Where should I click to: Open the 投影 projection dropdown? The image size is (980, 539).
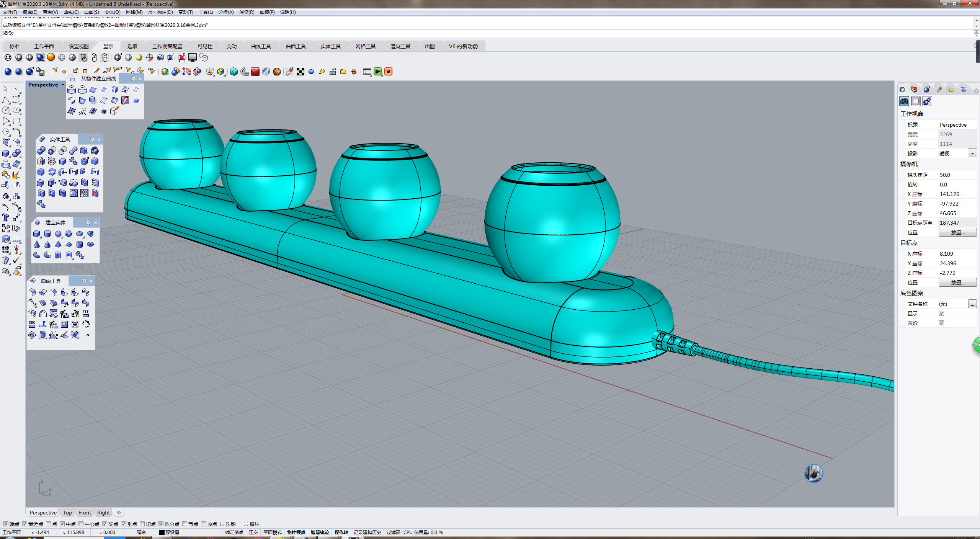[972, 154]
